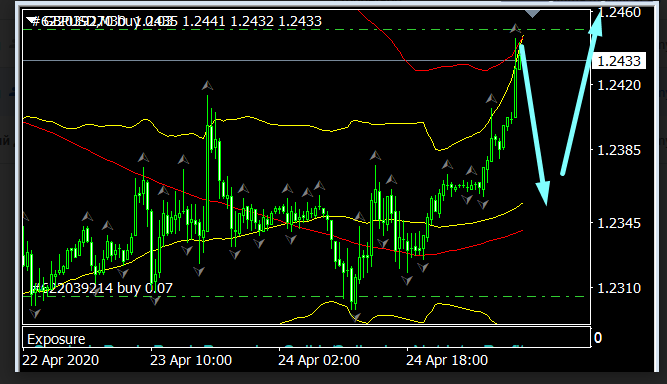The width and height of the screenshot is (667, 384).
Task: Click the chart shift triangle marker at top
Action: pos(532,14)
